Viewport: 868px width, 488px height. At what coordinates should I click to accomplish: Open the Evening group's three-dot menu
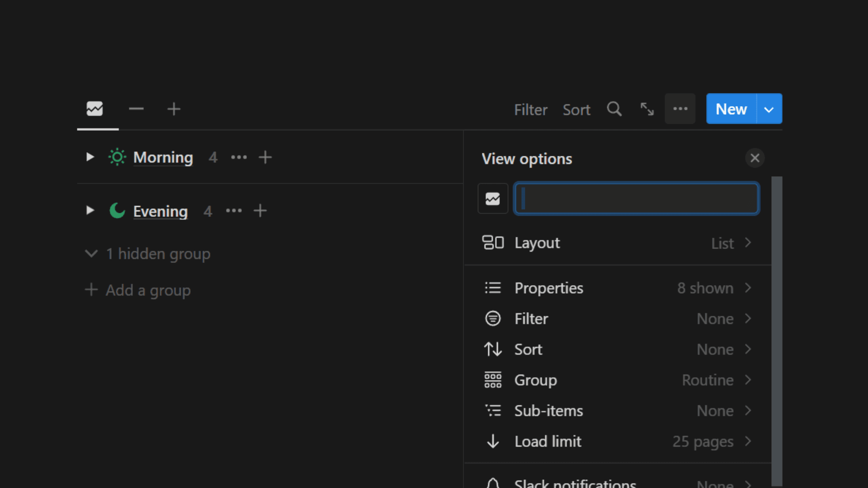234,211
